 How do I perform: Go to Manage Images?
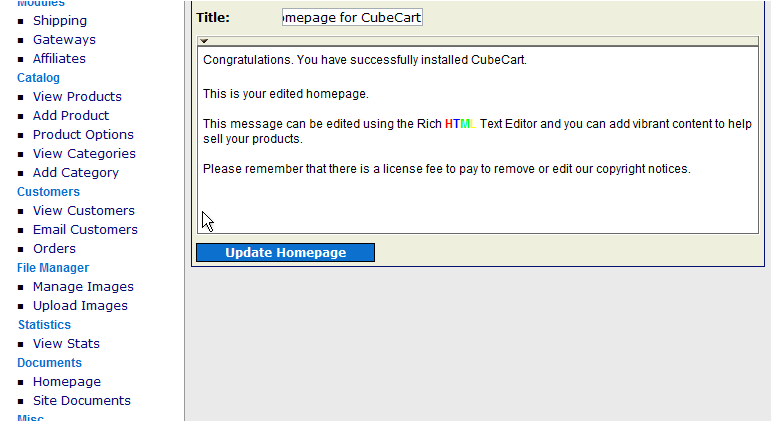click(83, 286)
